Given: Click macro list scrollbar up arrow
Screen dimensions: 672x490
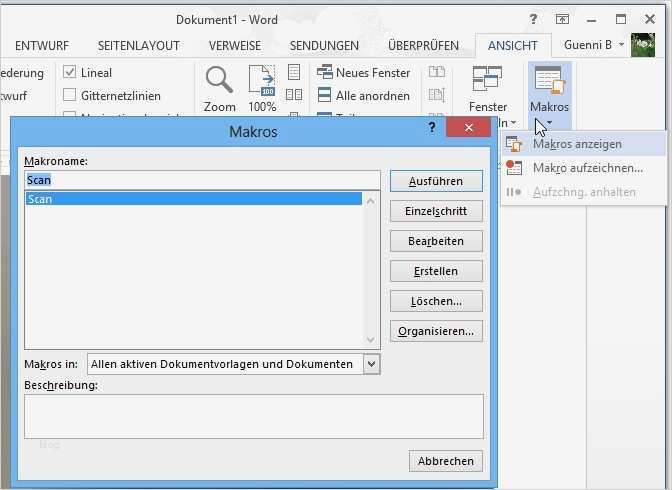Looking at the screenshot, I should (371, 201).
